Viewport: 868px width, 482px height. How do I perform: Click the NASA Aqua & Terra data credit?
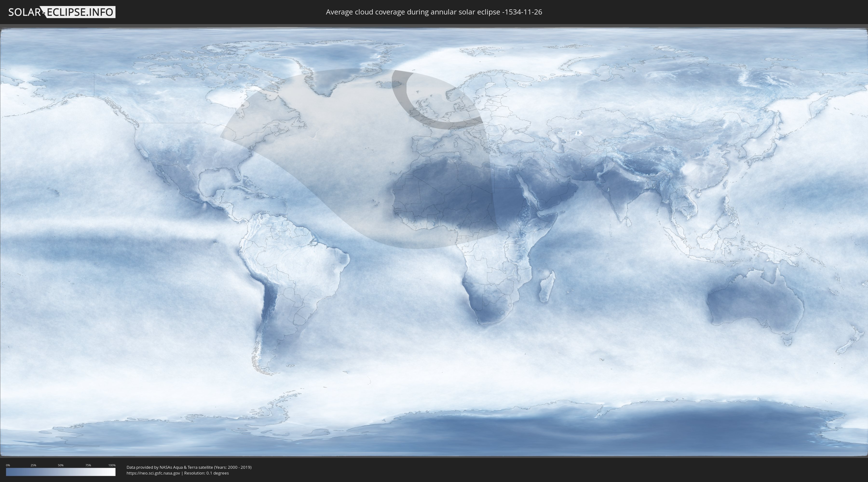[x=189, y=467]
